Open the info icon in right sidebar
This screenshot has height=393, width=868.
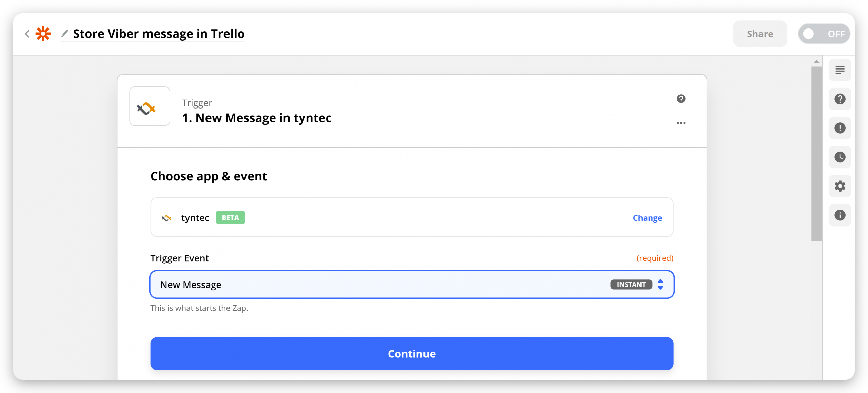pos(840,215)
